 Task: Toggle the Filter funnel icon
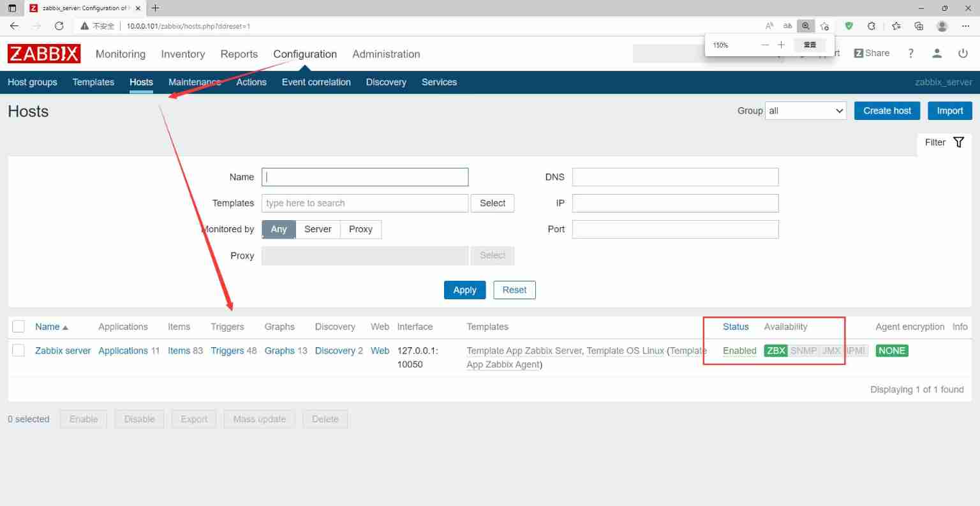pyautogui.click(x=958, y=142)
